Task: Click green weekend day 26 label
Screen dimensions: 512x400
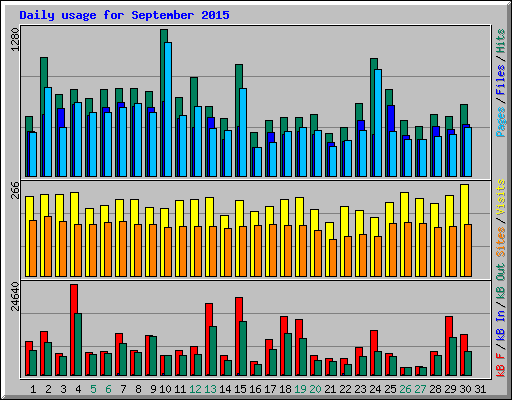Action: click(x=405, y=389)
